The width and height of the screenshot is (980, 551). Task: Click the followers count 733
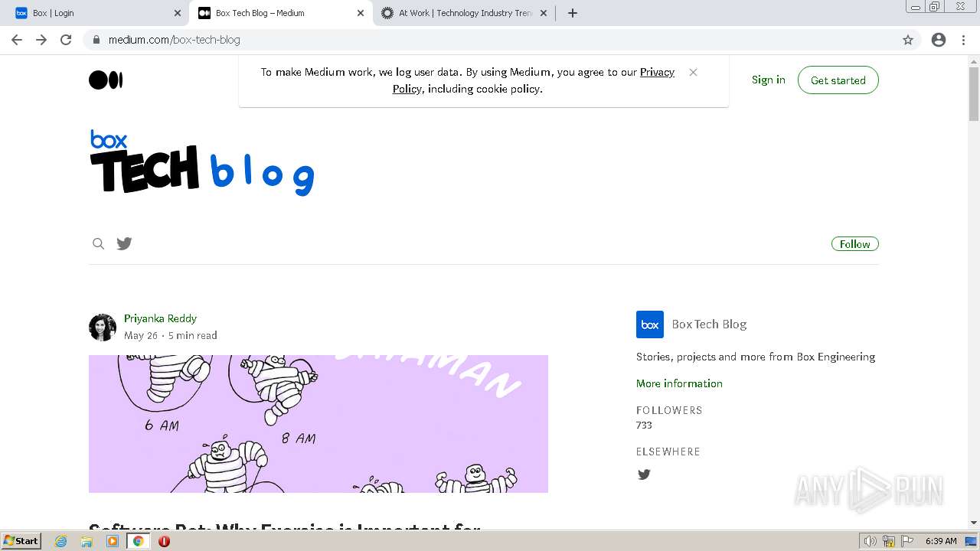click(644, 425)
